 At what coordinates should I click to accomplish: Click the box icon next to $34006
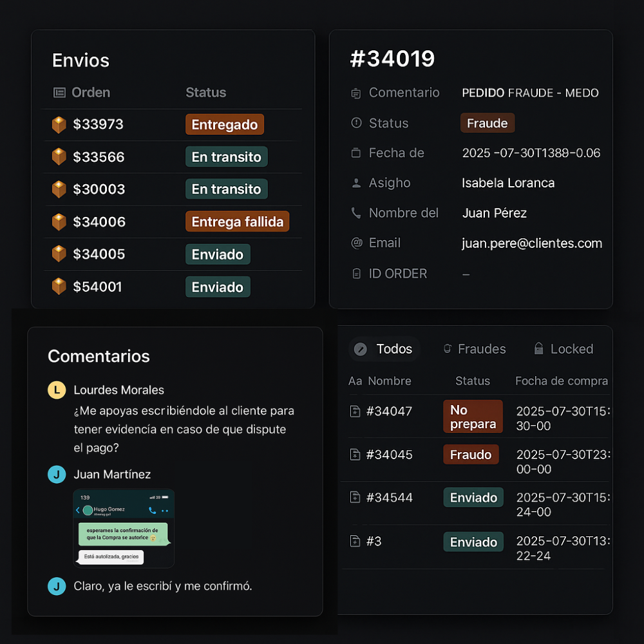pyautogui.click(x=59, y=222)
